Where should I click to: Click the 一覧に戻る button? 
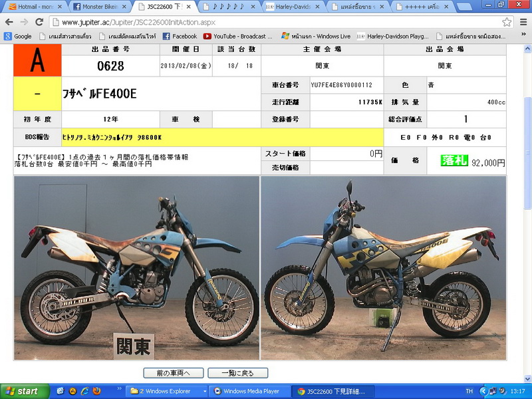pos(238,373)
